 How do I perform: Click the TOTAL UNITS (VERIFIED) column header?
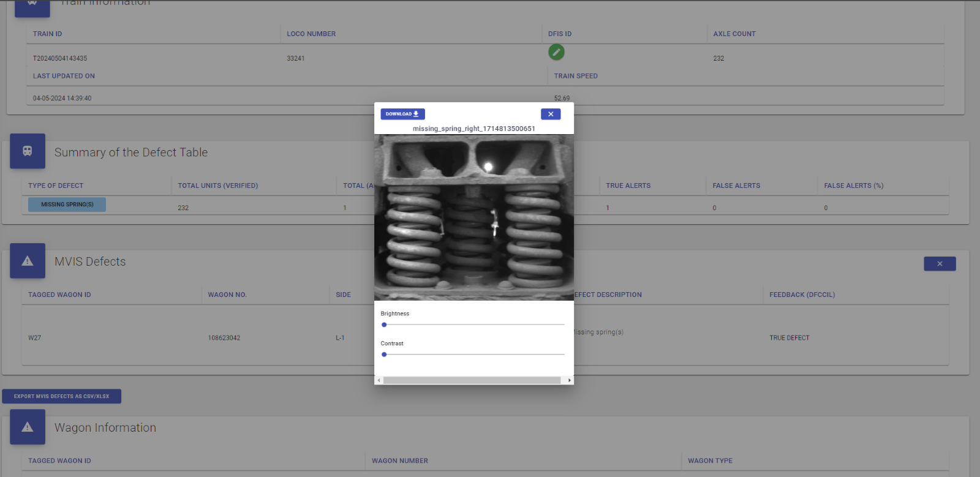pos(217,186)
